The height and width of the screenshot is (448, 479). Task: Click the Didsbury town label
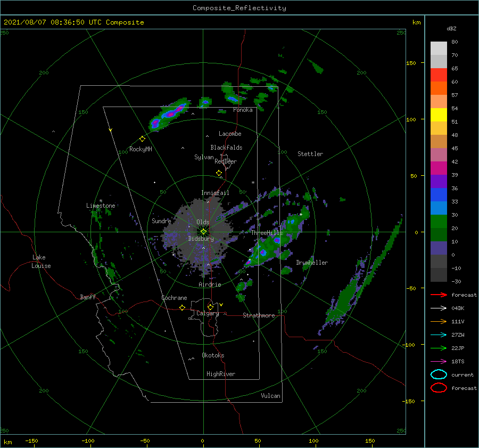click(201, 239)
